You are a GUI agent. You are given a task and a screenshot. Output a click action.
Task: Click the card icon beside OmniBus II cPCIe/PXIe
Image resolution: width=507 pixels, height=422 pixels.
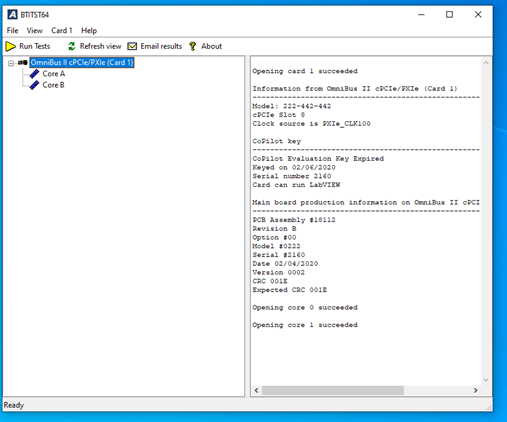coord(23,62)
